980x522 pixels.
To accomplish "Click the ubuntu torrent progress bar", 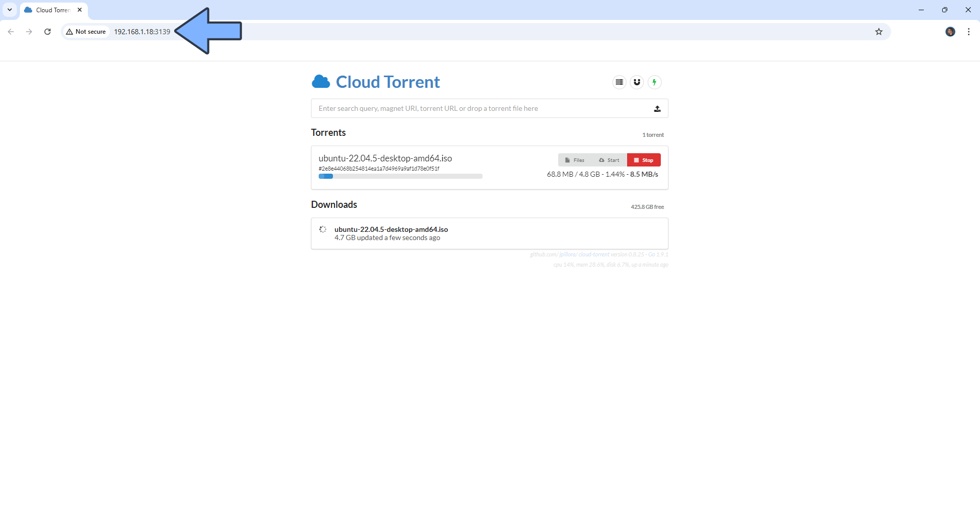I will coord(400,176).
